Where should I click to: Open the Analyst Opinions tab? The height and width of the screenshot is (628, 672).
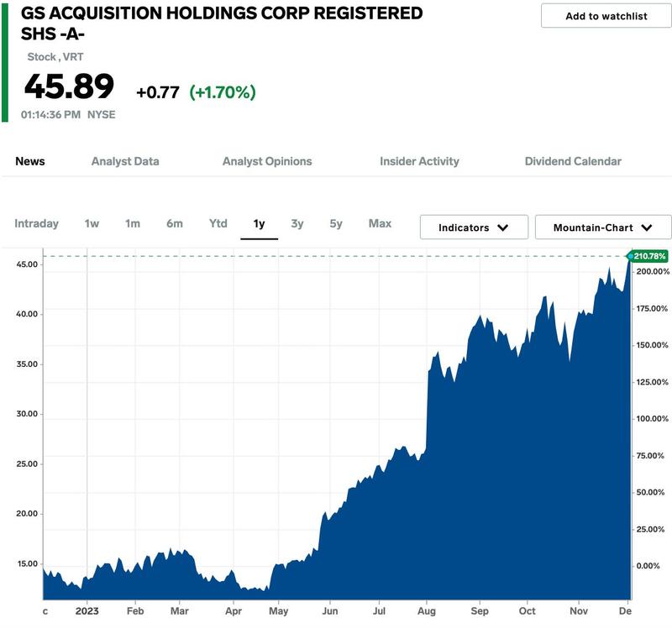267,161
